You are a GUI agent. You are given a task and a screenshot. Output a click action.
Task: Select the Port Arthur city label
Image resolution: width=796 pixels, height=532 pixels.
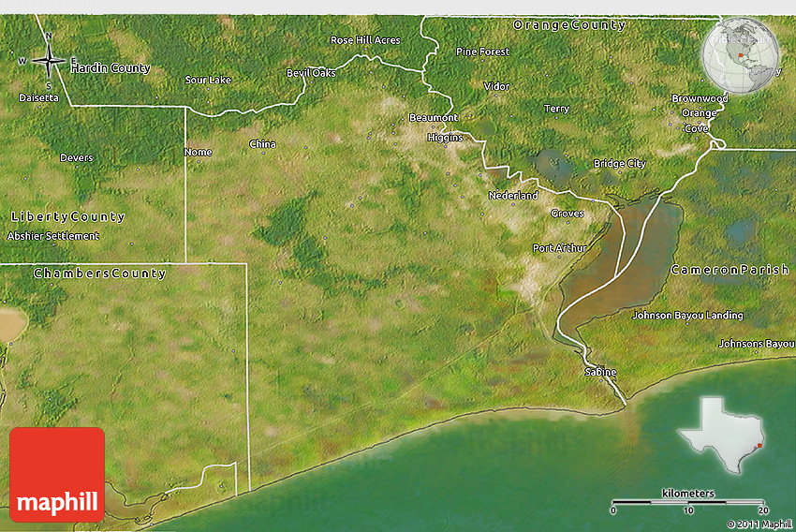[560, 248]
